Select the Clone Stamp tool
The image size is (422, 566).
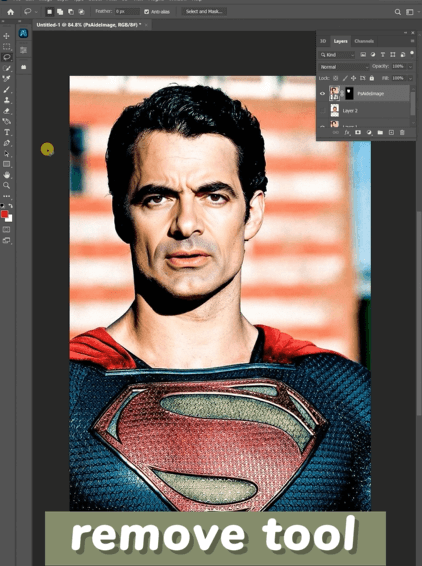6,100
